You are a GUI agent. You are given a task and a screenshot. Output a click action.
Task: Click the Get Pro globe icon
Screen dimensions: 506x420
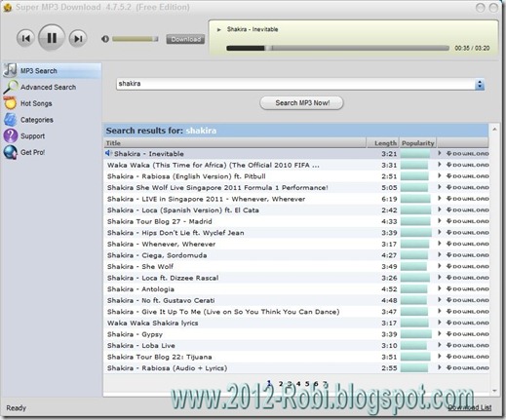pos(10,152)
